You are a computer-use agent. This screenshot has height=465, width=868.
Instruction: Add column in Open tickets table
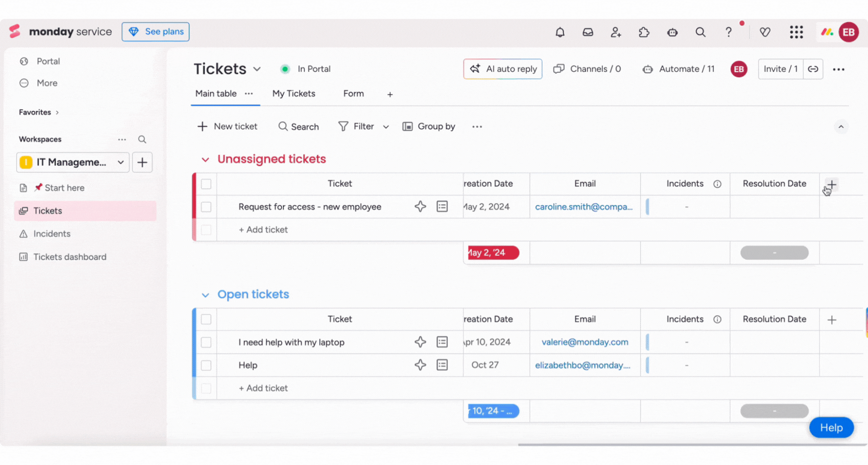point(832,320)
